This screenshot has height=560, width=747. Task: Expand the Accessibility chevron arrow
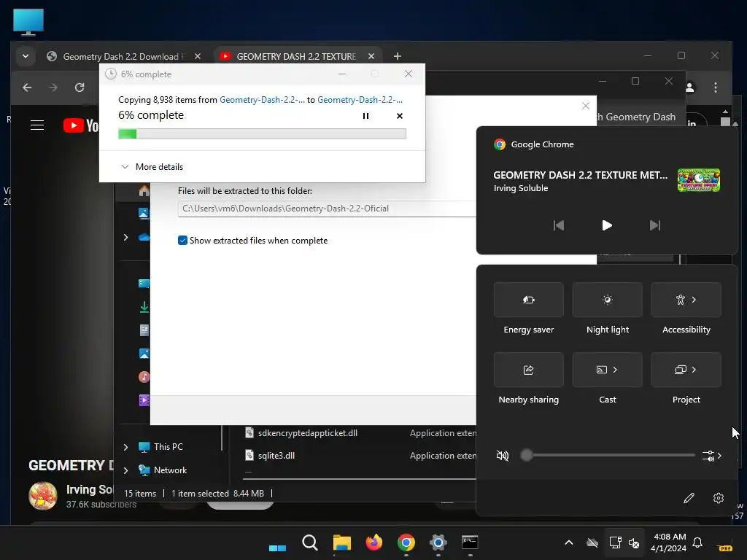click(x=694, y=300)
